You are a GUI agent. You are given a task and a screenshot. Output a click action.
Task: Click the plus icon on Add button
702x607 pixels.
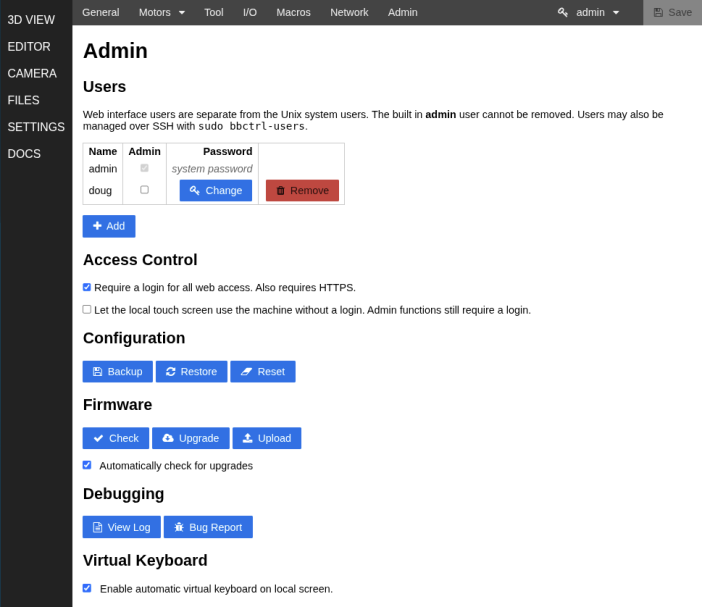tap(97, 226)
